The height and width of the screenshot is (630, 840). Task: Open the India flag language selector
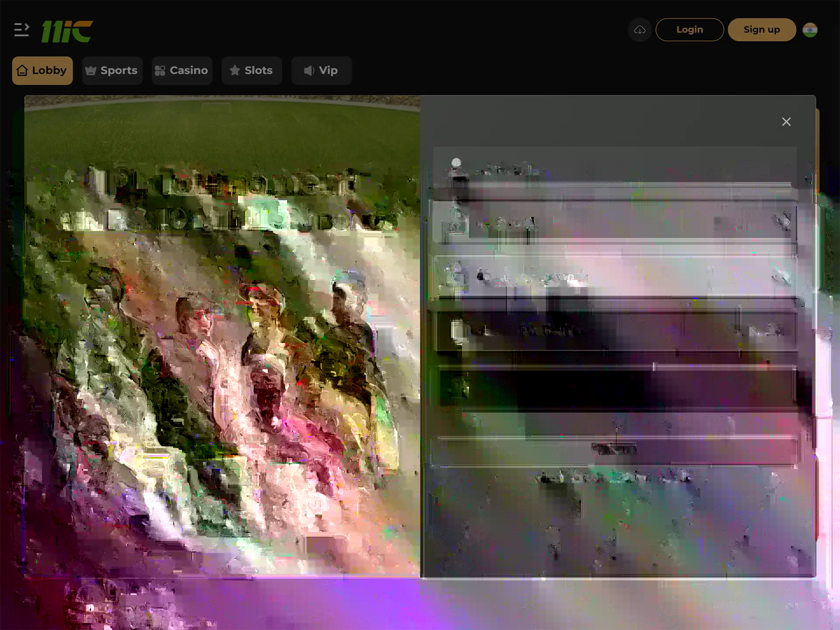(810, 30)
